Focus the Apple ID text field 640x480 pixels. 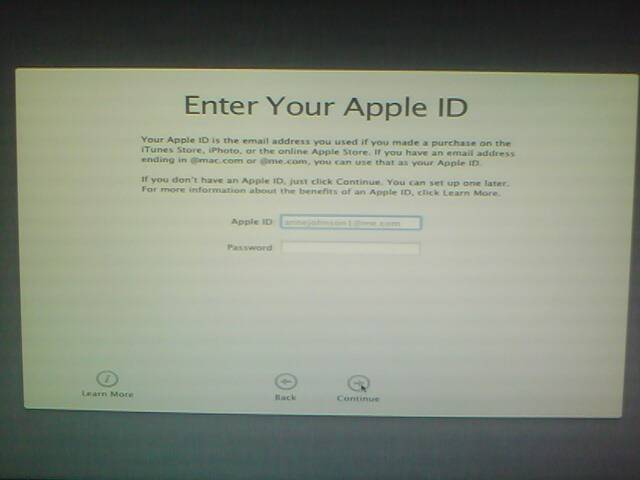[x=350, y=223]
